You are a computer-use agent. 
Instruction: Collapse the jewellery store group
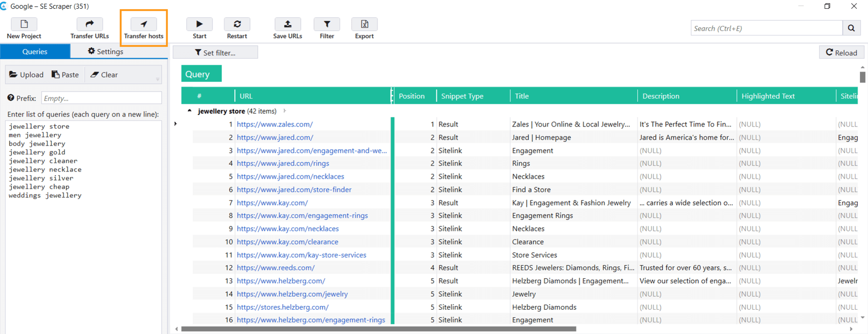tap(190, 111)
